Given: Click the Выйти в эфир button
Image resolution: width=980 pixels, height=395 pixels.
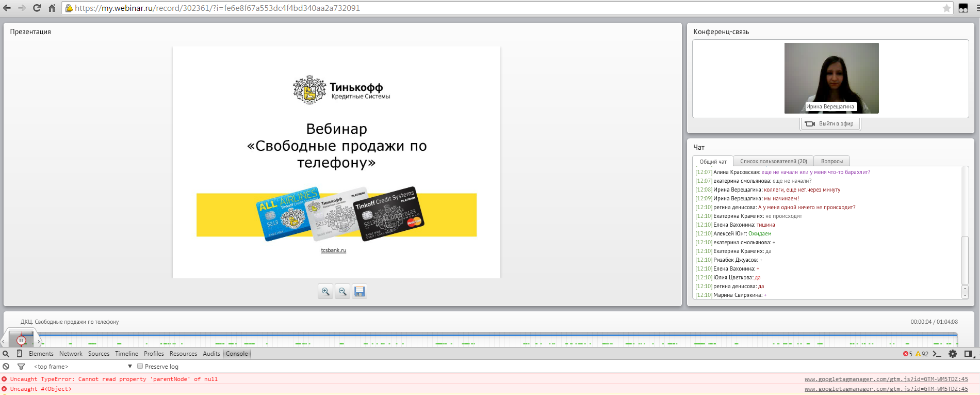Looking at the screenshot, I should (830, 124).
